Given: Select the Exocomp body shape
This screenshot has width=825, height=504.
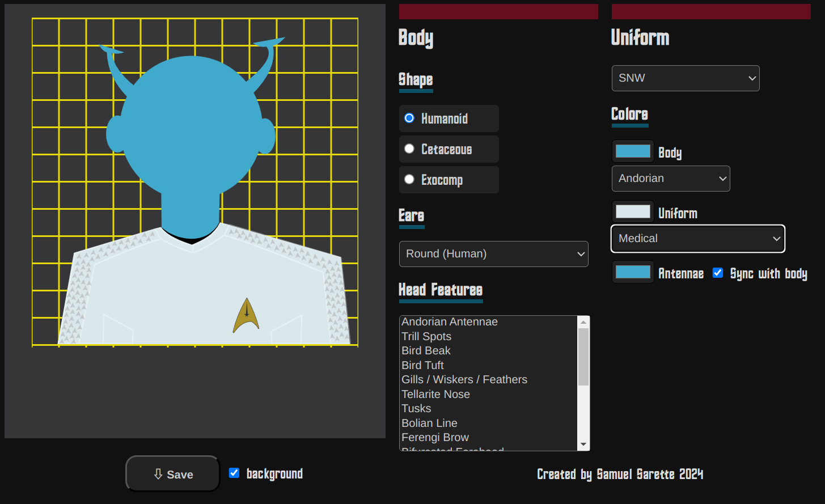Looking at the screenshot, I should [x=409, y=180].
